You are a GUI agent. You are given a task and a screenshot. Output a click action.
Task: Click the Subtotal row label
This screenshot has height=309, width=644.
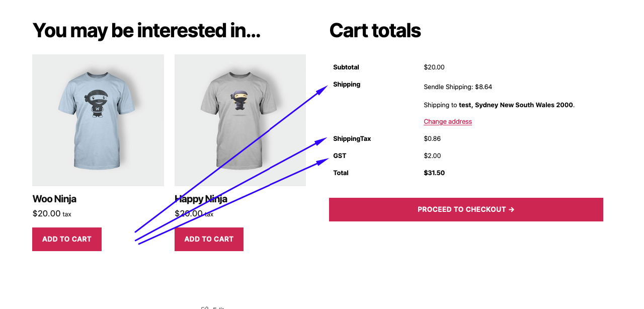click(346, 67)
